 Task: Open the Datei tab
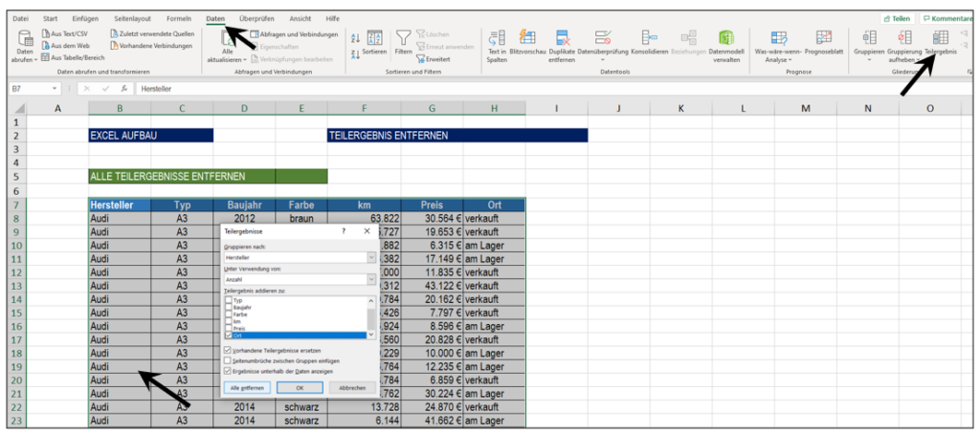pyautogui.click(x=21, y=19)
